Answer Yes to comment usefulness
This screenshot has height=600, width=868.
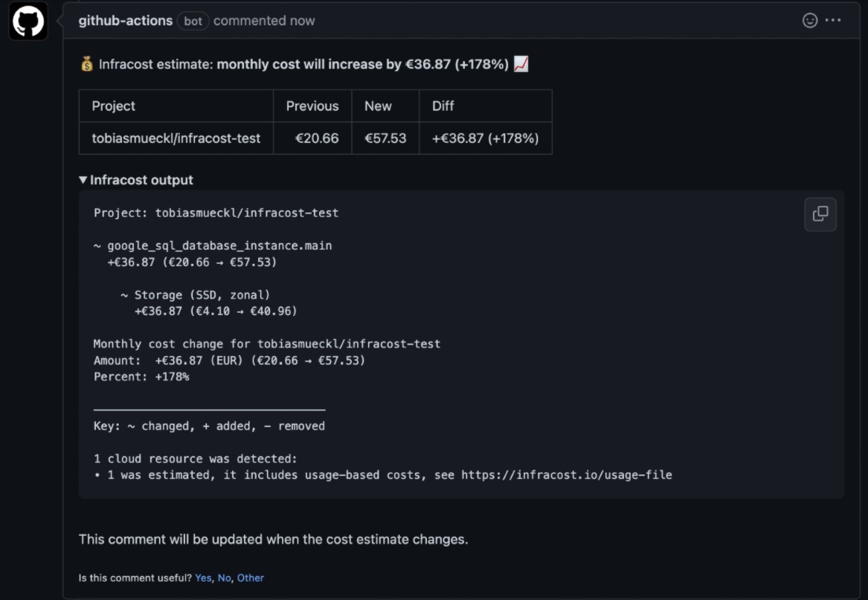coord(203,578)
